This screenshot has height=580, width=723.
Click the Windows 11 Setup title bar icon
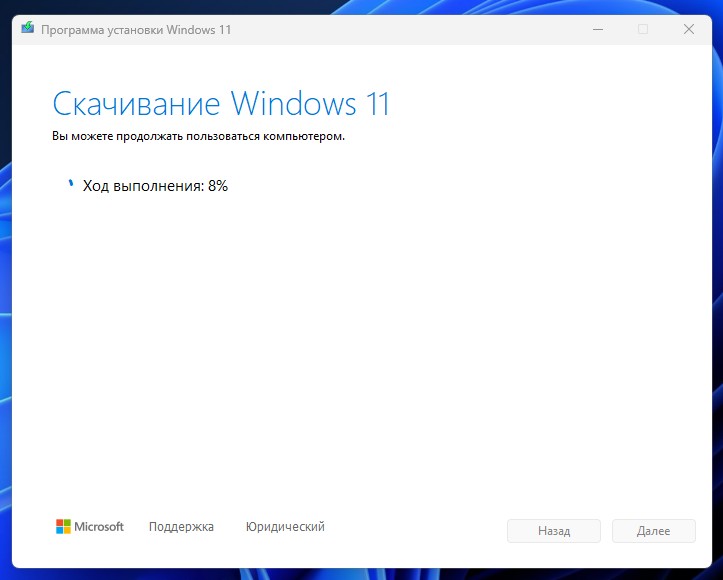point(28,28)
